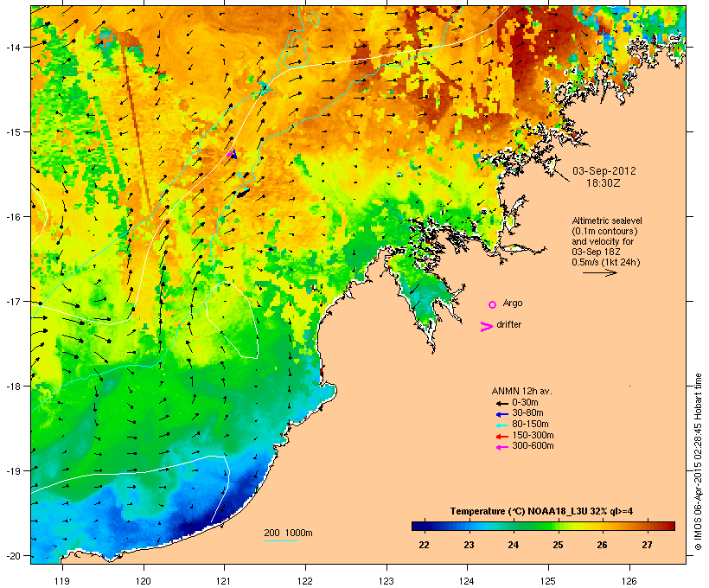Click the cyan 80-150m arrow legend symbol

tap(501, 425)
